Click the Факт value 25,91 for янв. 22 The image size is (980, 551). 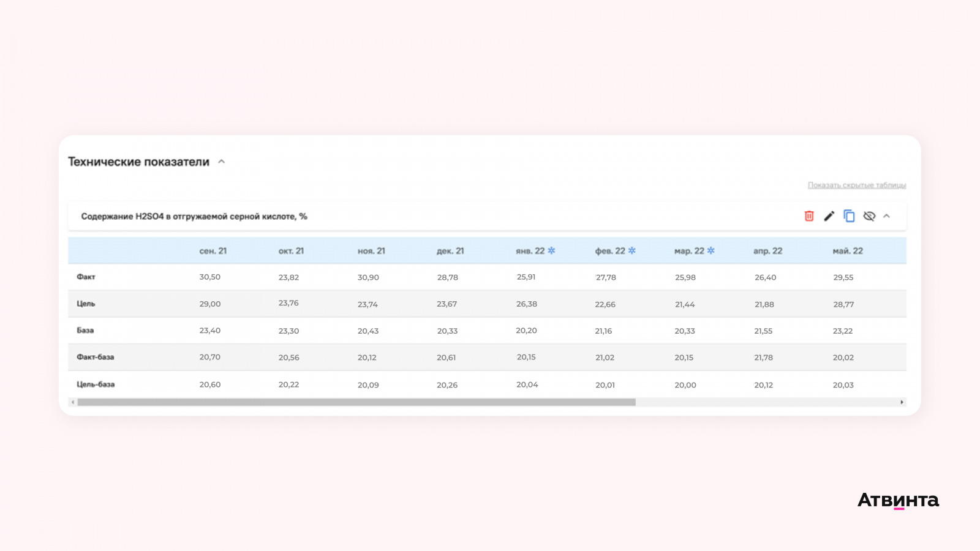(x=526, y=277)
